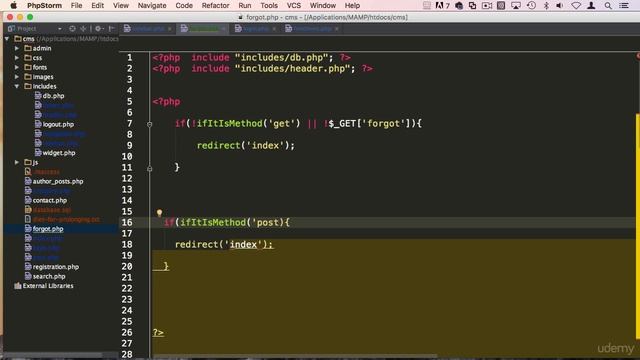
Task: Click the PHP file icon beside contact.php
Action: tap(28, 200)
